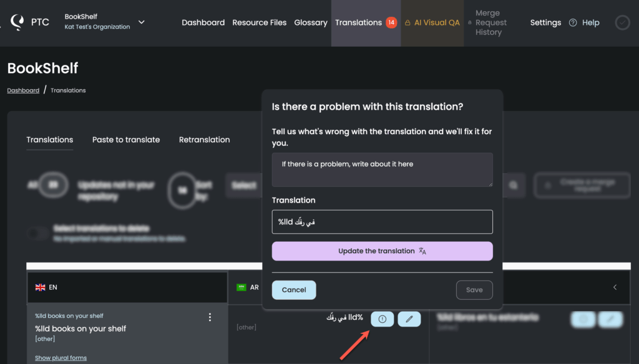This screenshot has width=639, height=364.
Task: Click the blurred Create a merge request button
Action: coord(582,185)
